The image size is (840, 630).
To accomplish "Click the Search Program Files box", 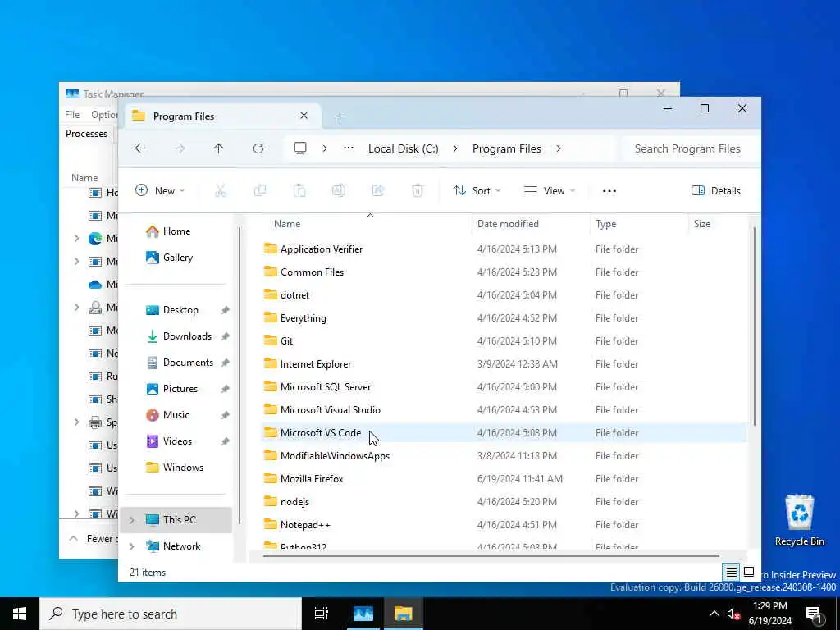I will pyautogui.click(x=691, y=148).
